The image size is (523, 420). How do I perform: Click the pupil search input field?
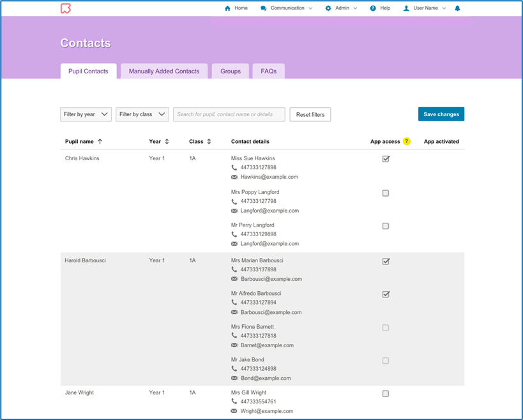coord(229,114)
